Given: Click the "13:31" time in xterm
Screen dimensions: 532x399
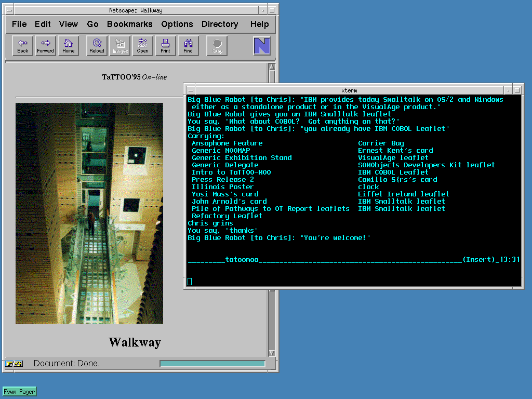Looking at the screenshot, I should [510, 260].
